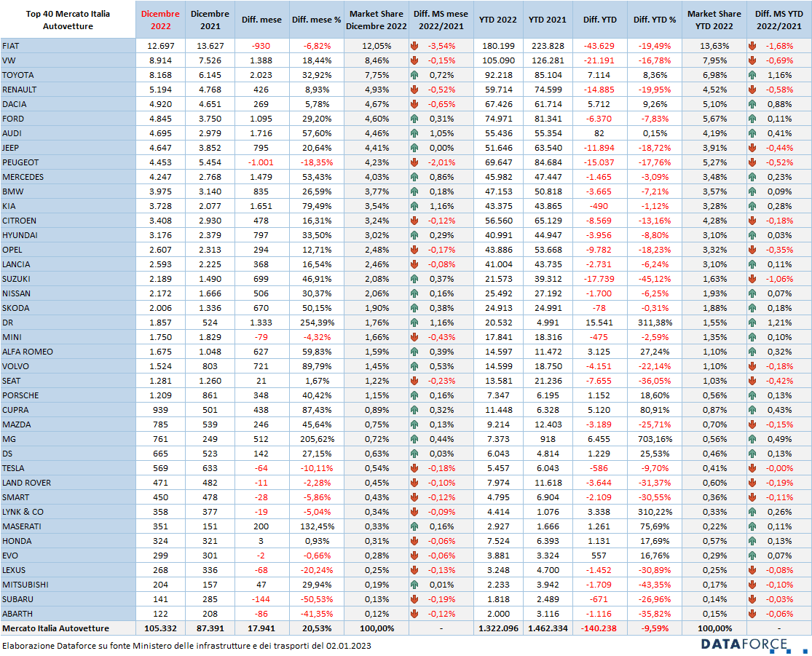Select the YTD 2022 column header
The height and width of the screenshot is (656, 812).
tap(497, 20)
